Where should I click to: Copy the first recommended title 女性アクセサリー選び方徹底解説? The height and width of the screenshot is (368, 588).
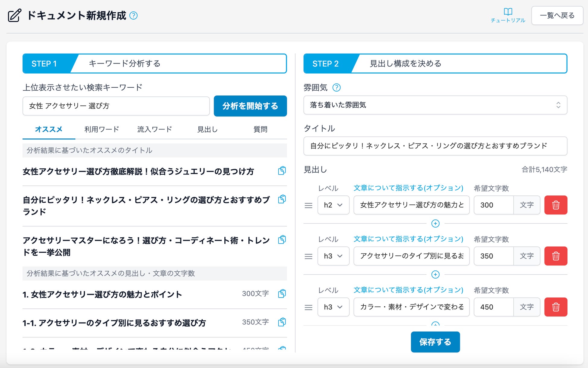coord(282,171)
